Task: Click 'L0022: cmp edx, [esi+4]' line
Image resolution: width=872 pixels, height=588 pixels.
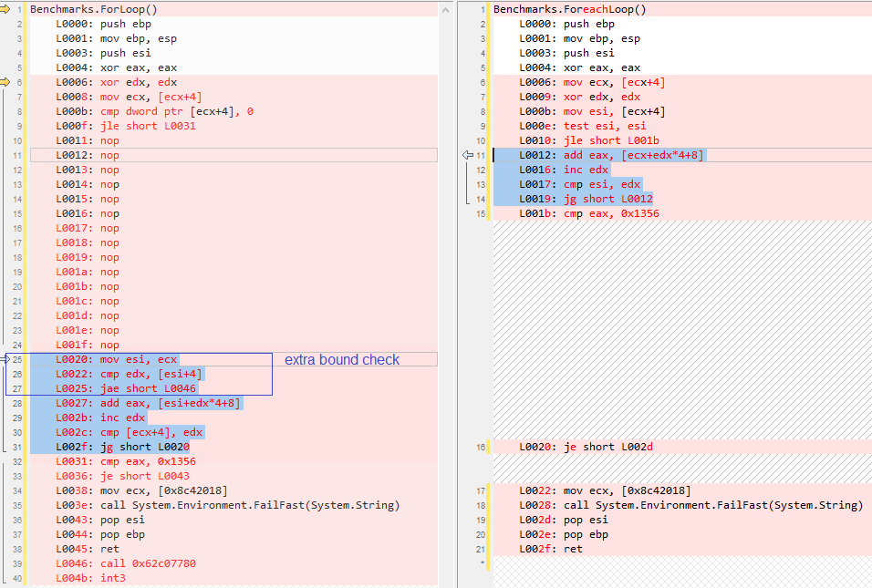Action: tap(129, 374)
